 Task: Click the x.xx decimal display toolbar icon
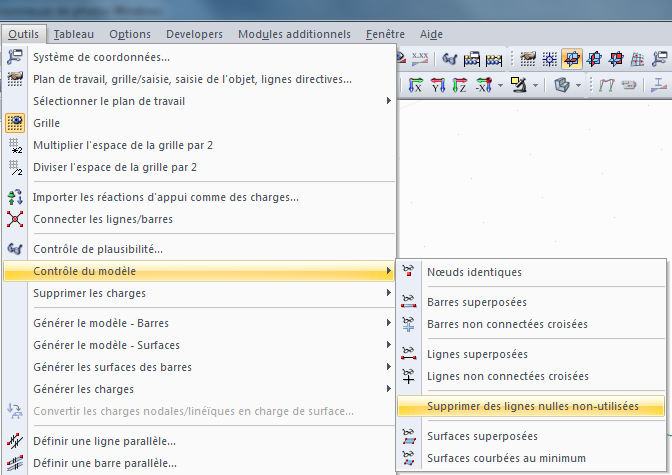[x=420, y=59]
